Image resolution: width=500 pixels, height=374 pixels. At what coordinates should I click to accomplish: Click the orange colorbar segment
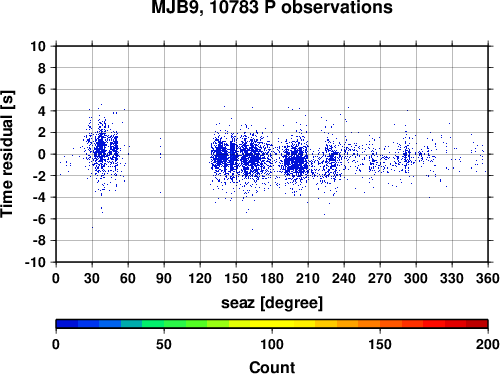click(369, 324)
